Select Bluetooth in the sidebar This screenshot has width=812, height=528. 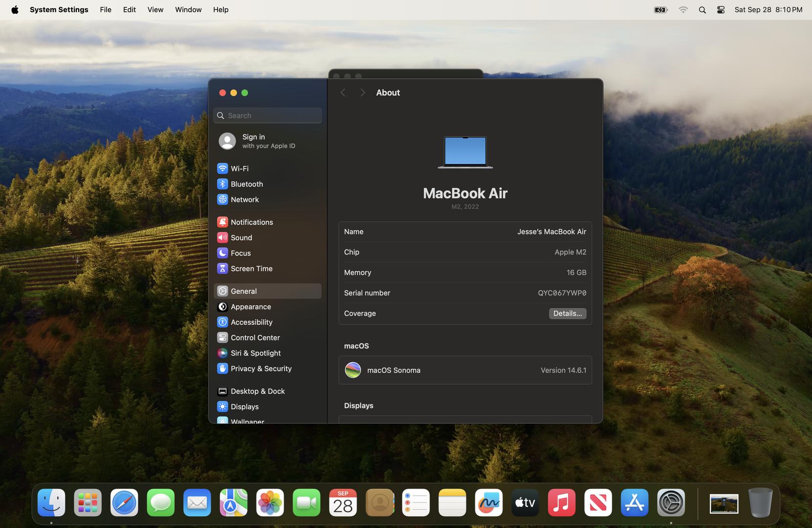pos(246,184)
